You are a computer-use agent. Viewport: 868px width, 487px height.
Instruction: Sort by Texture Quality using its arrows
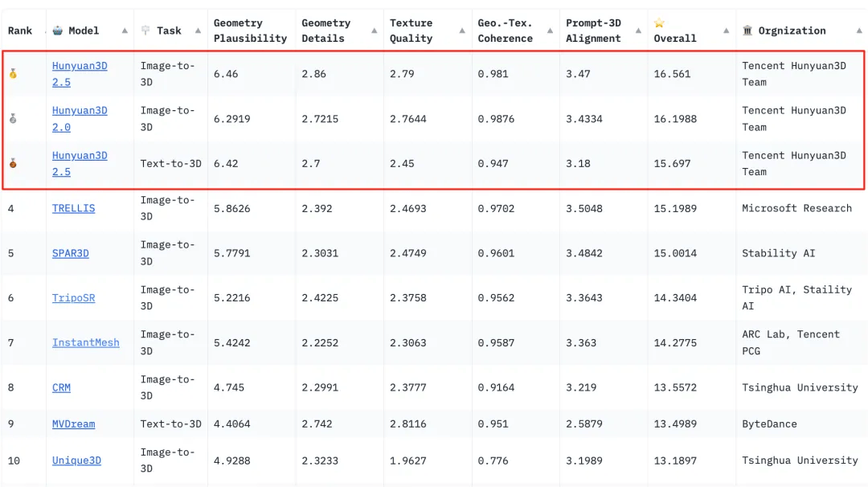[x=462, y=31]
